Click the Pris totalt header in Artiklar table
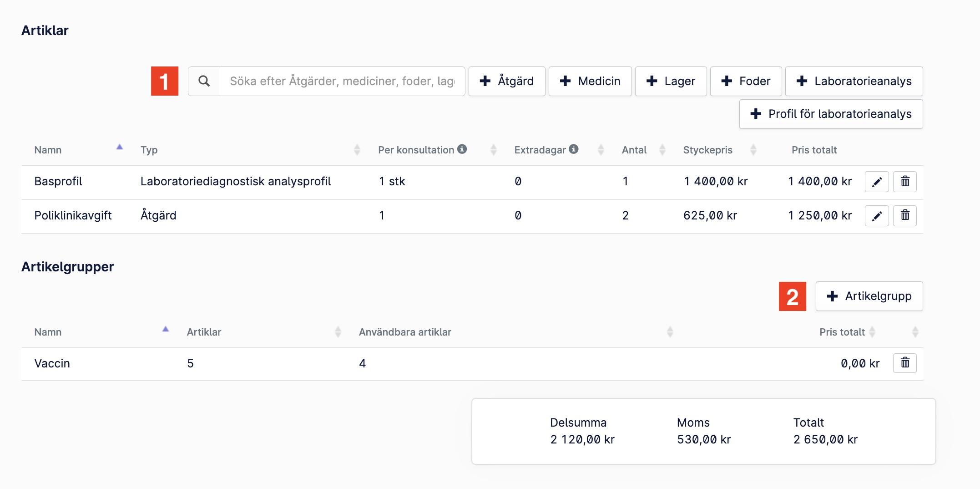 814,150
